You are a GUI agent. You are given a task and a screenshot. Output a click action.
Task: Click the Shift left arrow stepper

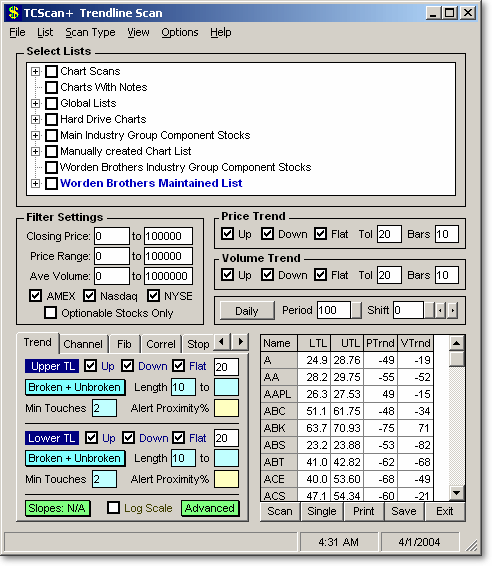point(440,310)
